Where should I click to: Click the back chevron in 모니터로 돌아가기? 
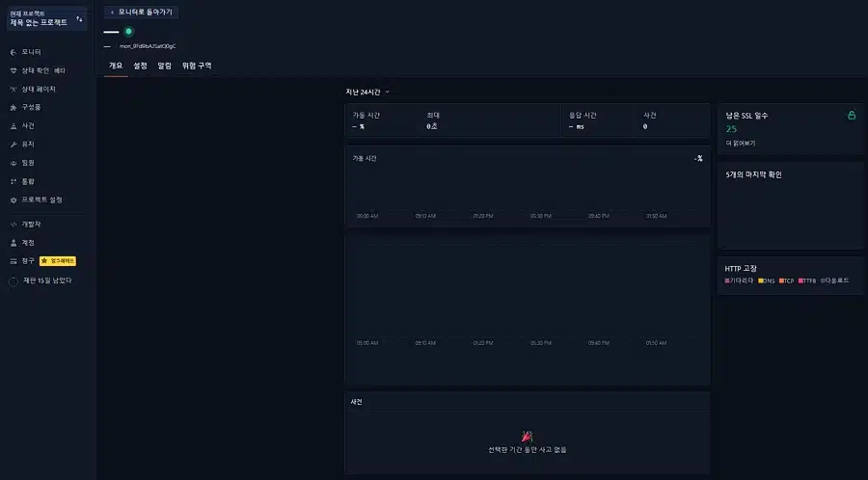113,13
